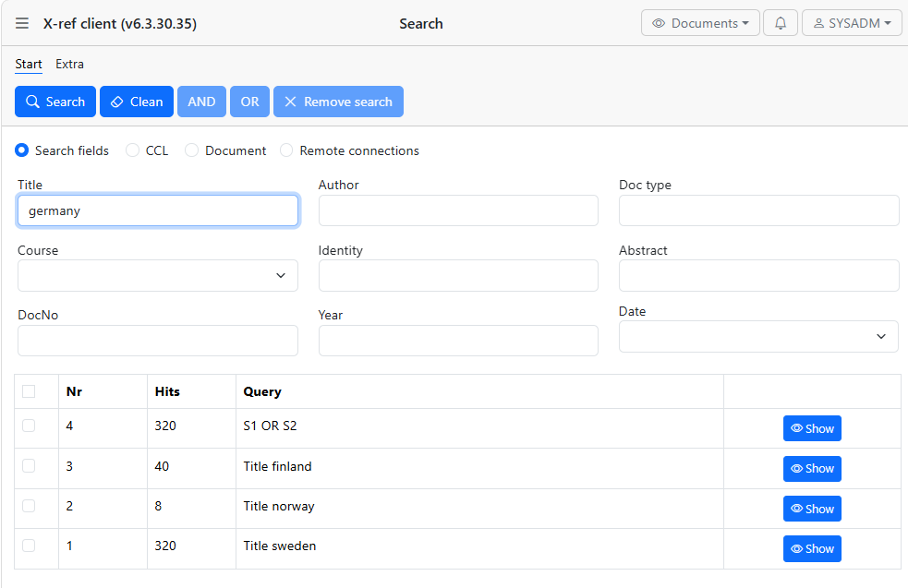The width and height of the screenshot is (908, 588).
Task: Open the Documents view dropdown
Action: pyautogui.click(x=700, y=23)
